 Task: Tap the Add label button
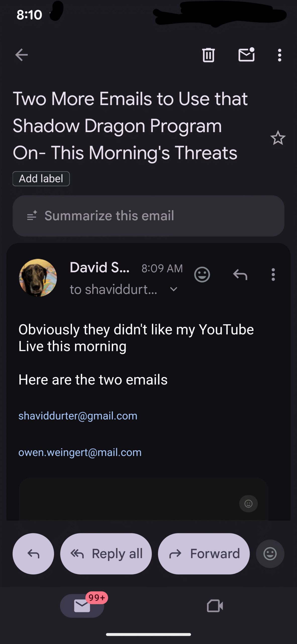(41, 179)
